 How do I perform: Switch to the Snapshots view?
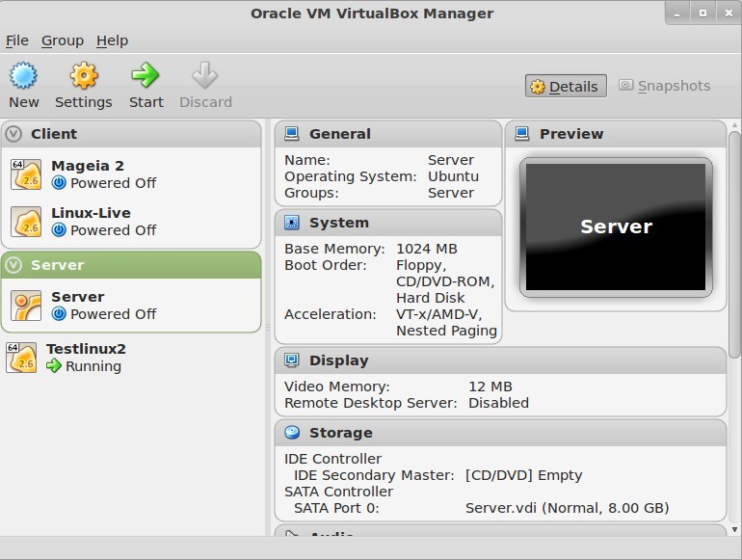[665, 86]
